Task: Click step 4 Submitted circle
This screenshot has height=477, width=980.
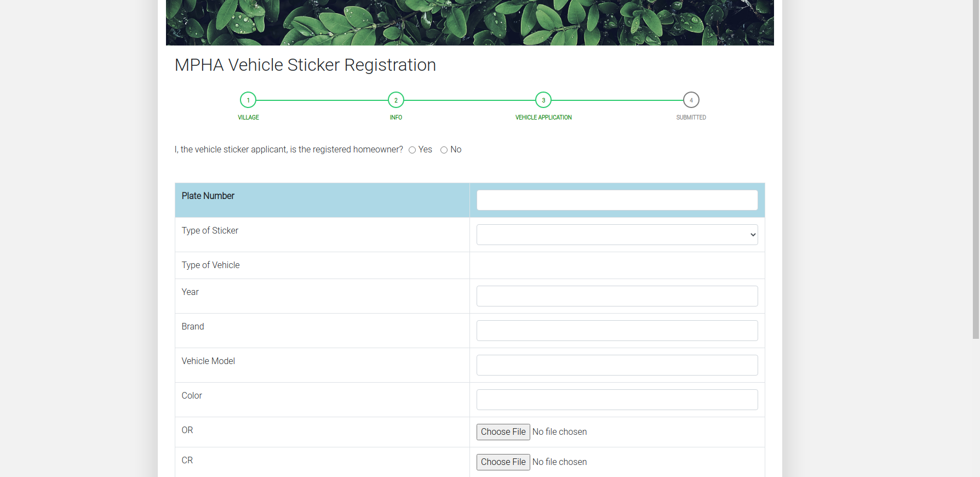Action: coord(691,100)
